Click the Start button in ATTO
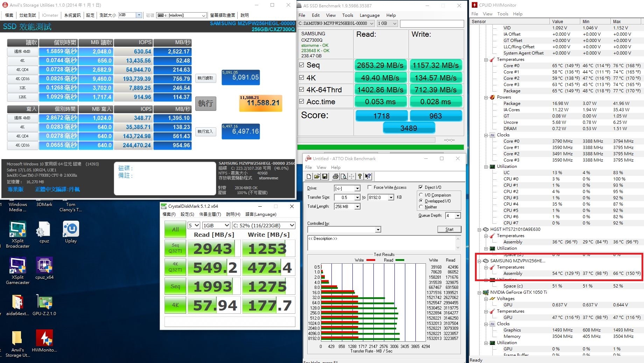 pos(449,229)
